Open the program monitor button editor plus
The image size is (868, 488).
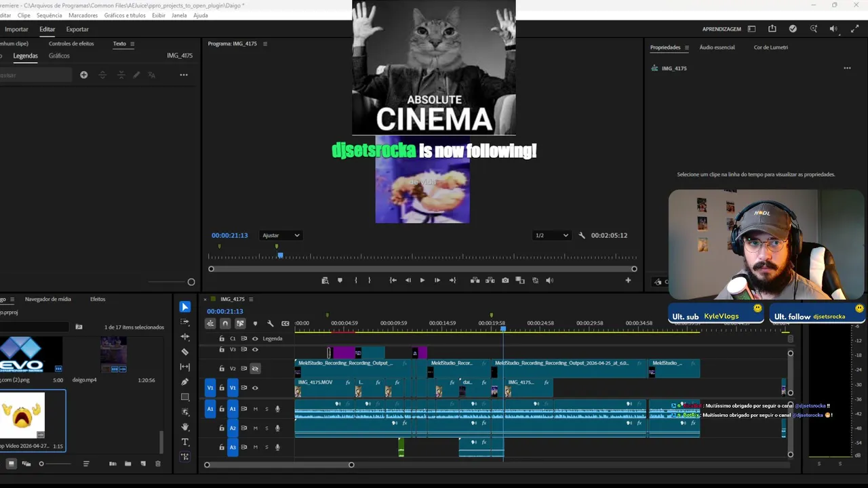click(x=628, y=281)
